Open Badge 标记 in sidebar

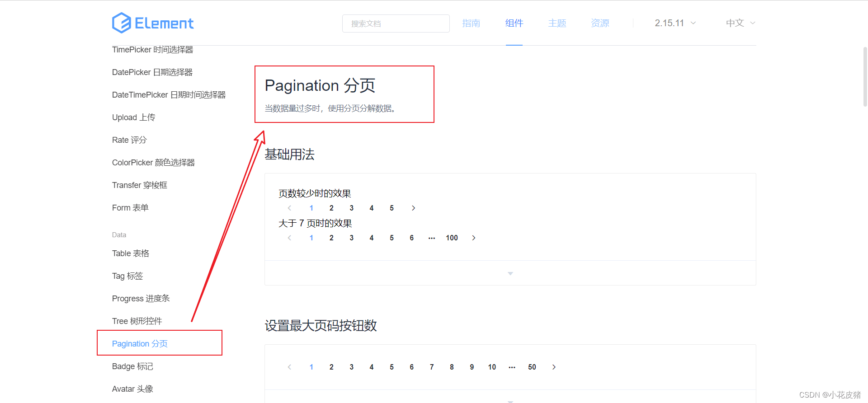(133, 366)
